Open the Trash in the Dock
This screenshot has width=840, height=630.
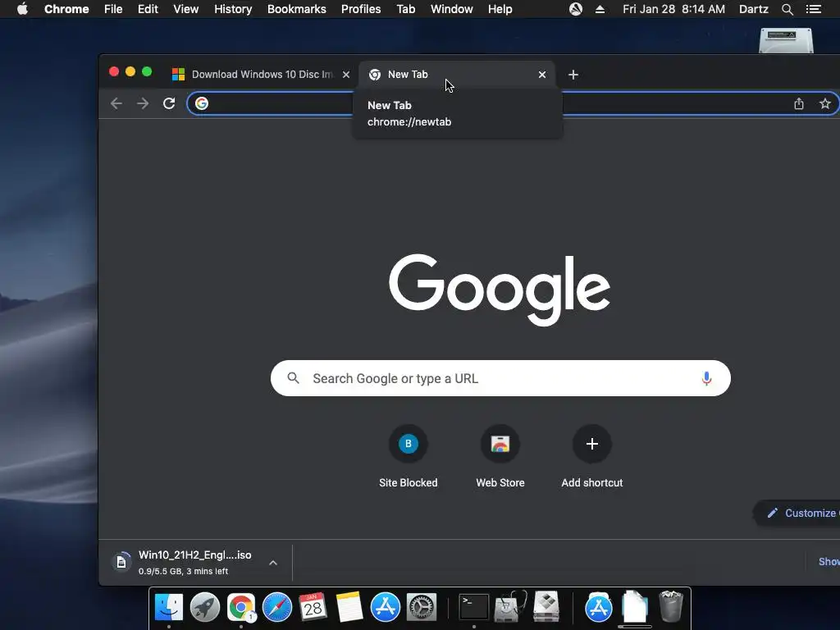671,607
